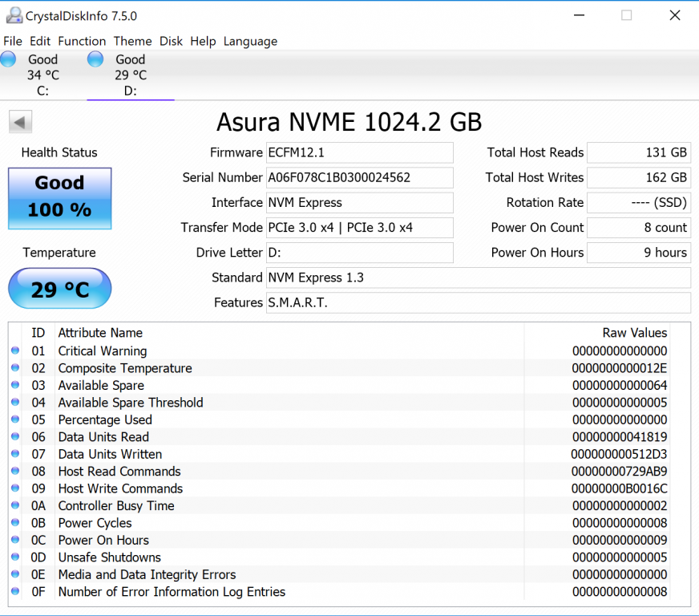Screen dimensions: 699x616
Task: Click the Raw Values column header
Action: (634, 333)
